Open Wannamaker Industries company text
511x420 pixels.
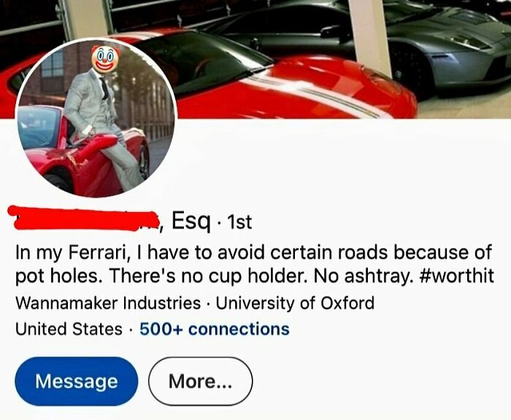(108, 303)
